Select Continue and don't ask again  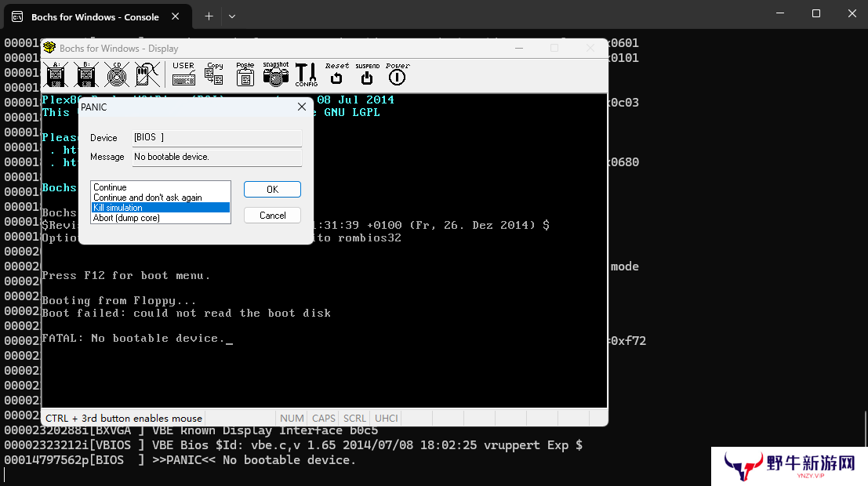pos(161,198)
